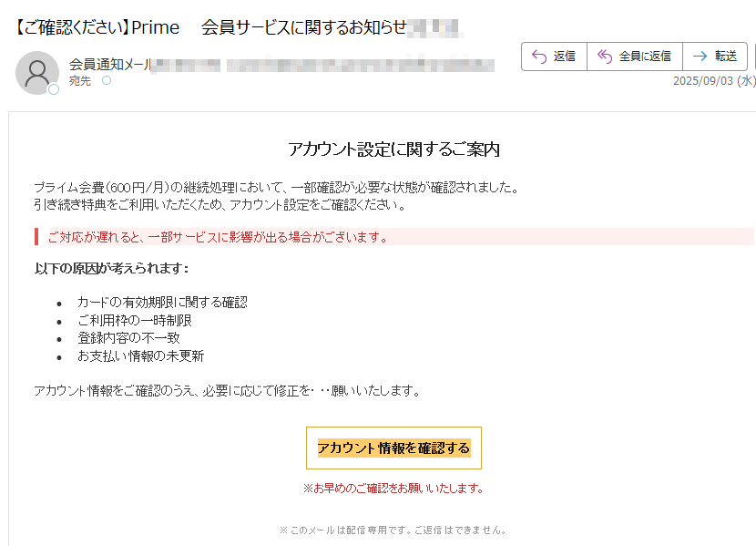The width and height of the screenshot is (756, 546).
Task: Select bullet カードの有効期限に関する確認
Action: tap(162, 303)
